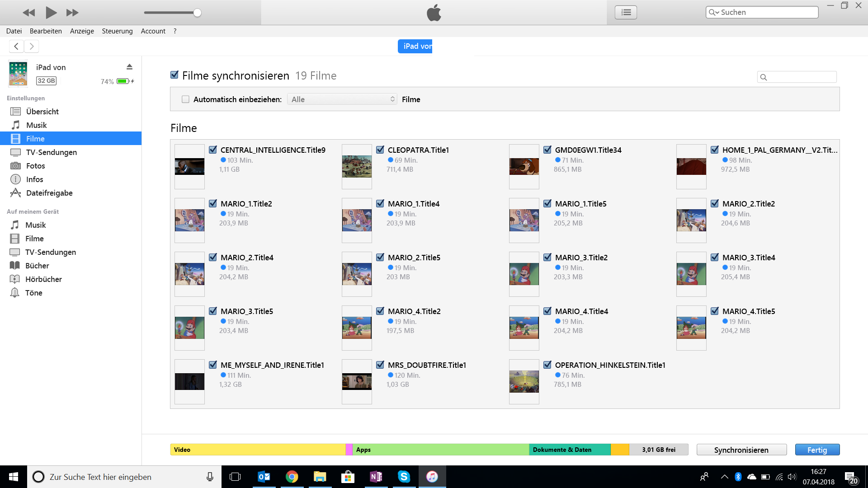This screenshot has width=868, height=488.
Task: Select the OPERATION_HINKELSTEIN thumbnail
Action: point(524,382)
